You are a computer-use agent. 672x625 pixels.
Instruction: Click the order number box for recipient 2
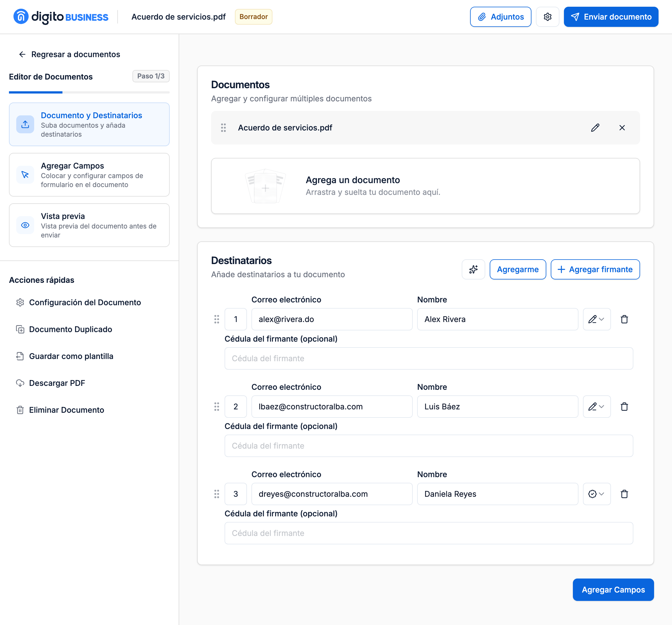(x=235, y=407)
